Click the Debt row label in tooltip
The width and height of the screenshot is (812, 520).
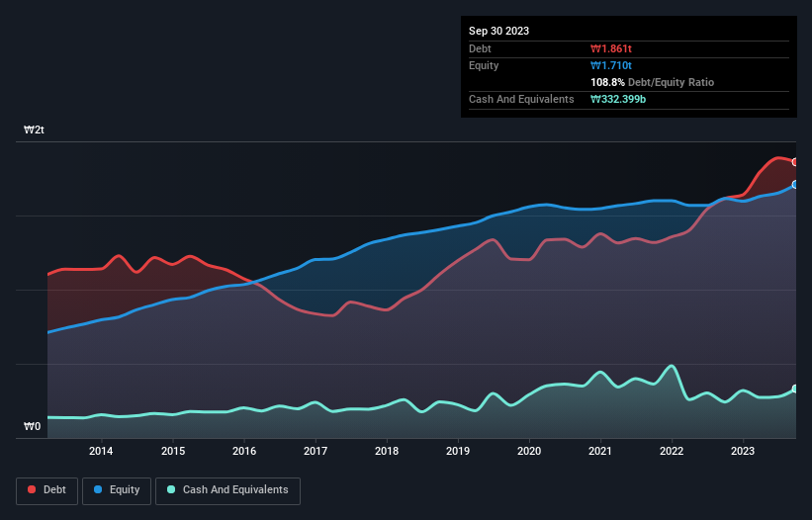480,48
